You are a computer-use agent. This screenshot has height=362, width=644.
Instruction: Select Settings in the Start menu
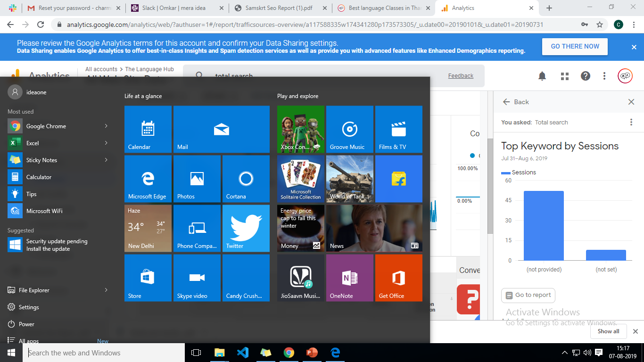(29, 307)
